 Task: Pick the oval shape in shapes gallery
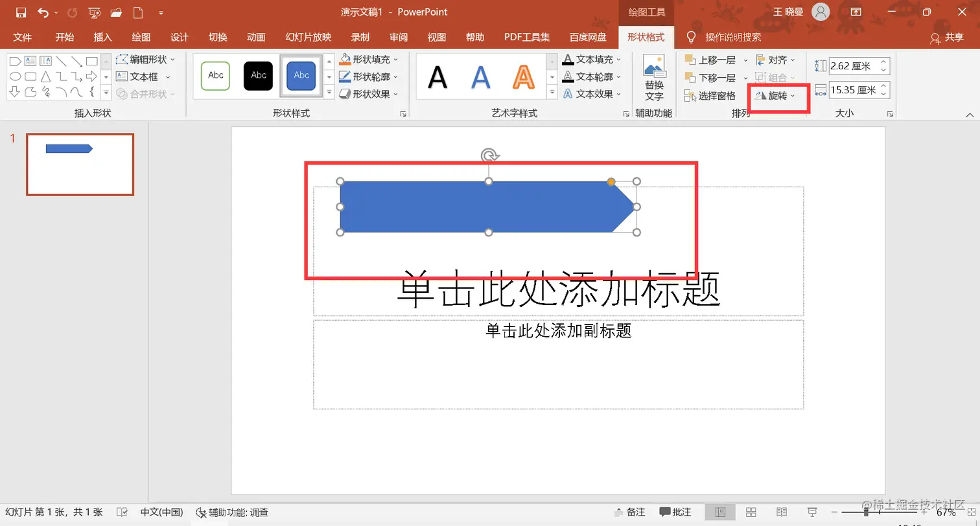click(x=15, y=76)
